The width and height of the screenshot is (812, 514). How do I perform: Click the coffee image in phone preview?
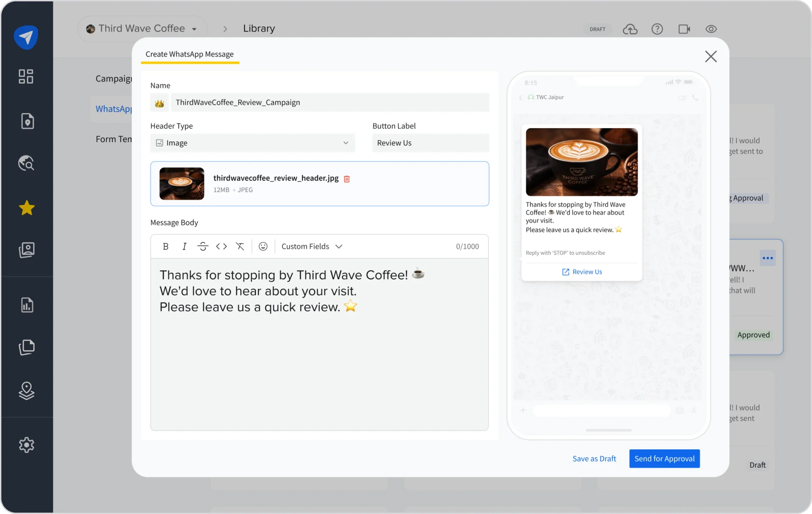coord(582,162)
